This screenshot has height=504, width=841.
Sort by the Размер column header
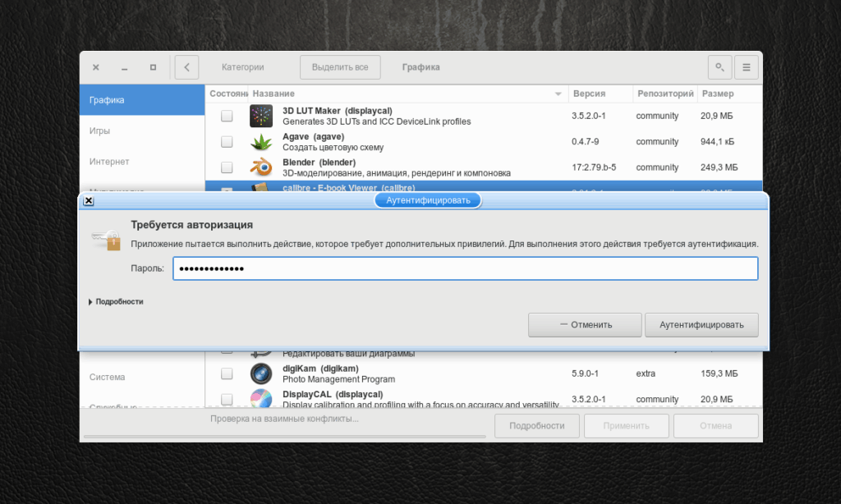click(729, 94)
